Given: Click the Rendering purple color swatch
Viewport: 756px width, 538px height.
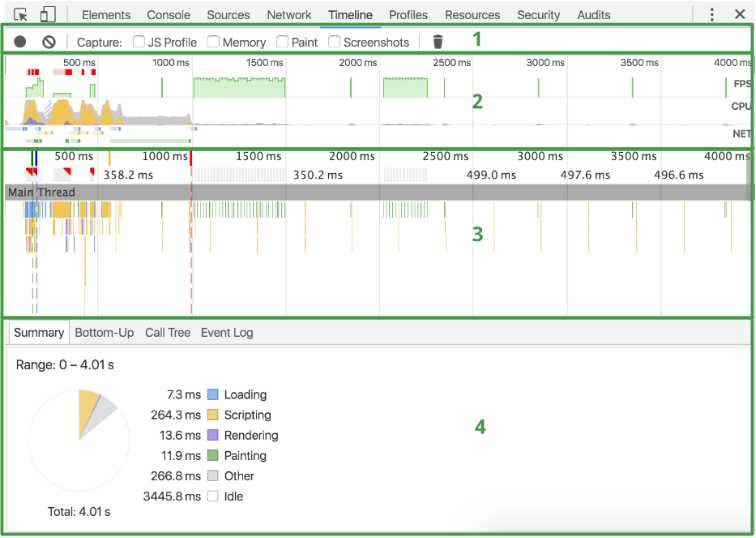Looking at the screenshot, I should pos(213,435).
